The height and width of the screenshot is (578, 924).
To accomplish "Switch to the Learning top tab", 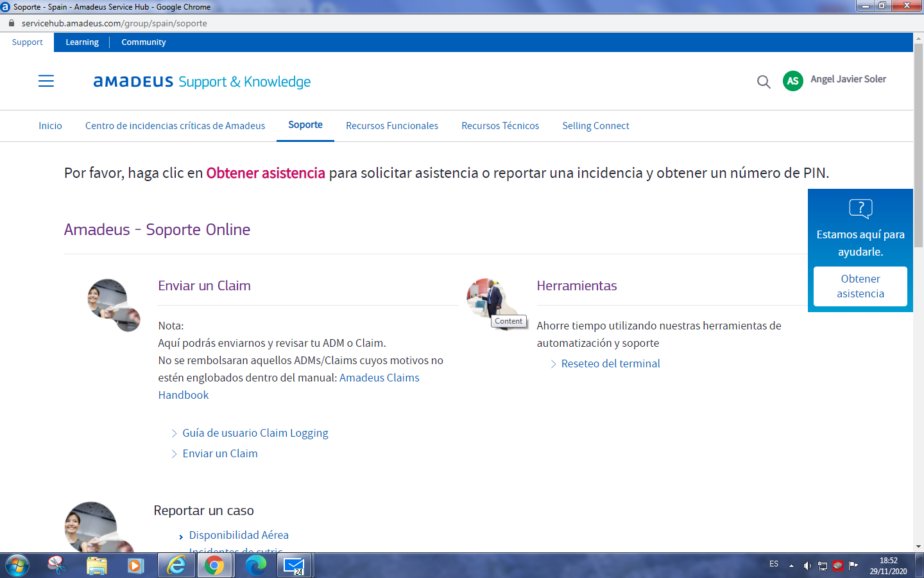I will coord(82,42).
